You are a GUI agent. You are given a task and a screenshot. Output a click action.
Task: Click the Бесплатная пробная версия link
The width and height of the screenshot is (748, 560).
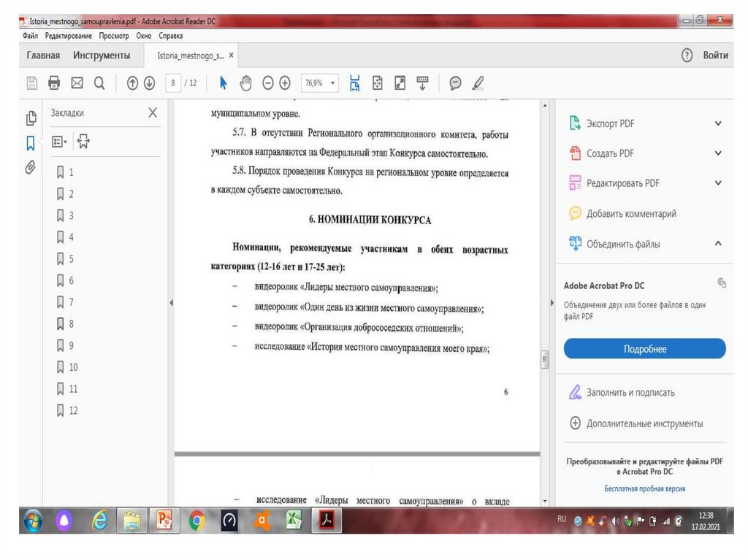click(644, 488)
